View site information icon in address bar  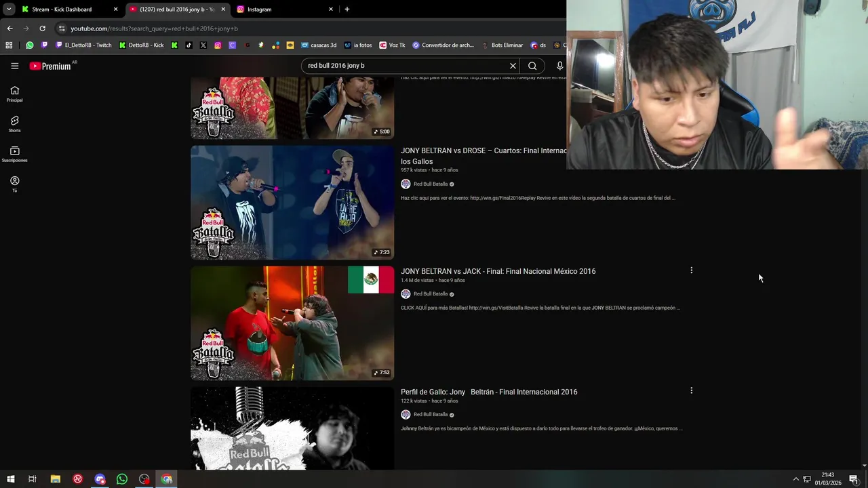[x=62, y=28]
